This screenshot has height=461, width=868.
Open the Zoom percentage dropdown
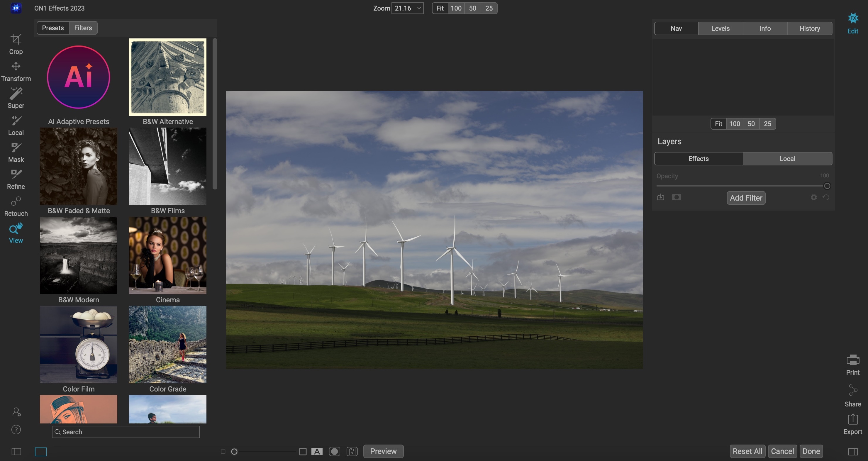[408, 8]
